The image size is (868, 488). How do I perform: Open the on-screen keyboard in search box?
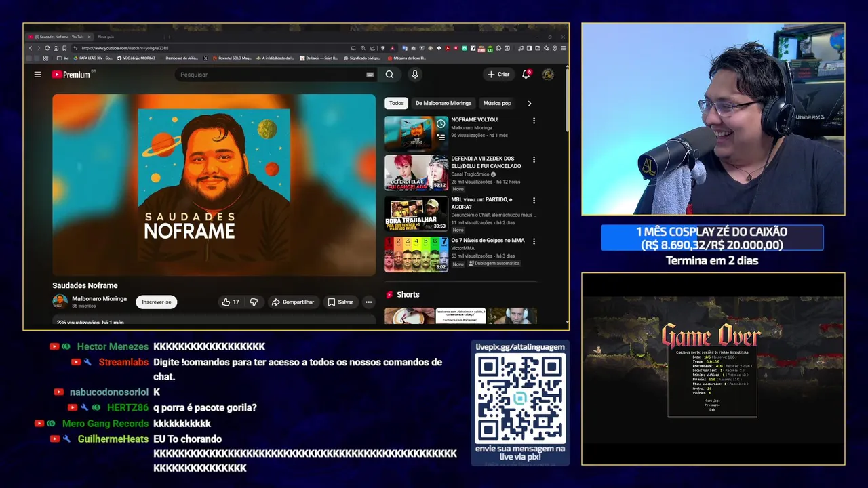[370, 75]
